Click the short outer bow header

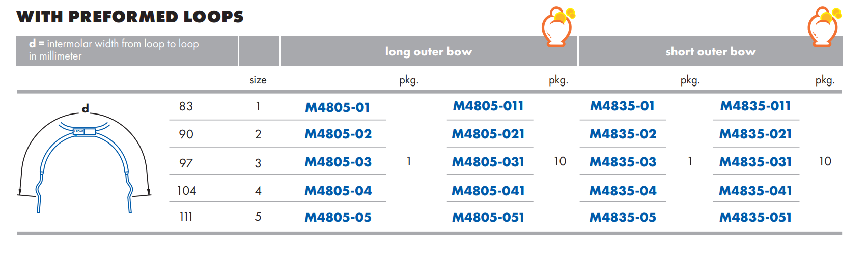pyautogui.click(x=711, y=51)
